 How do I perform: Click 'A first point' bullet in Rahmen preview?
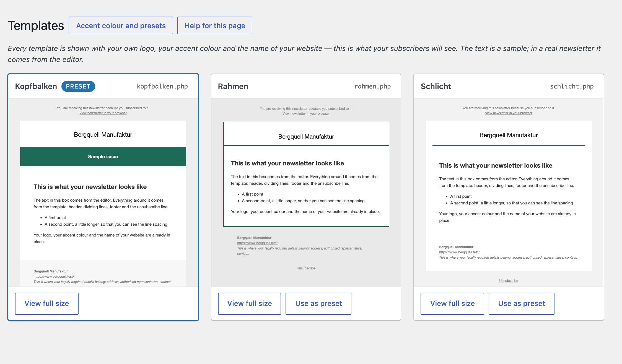point(253,194)
